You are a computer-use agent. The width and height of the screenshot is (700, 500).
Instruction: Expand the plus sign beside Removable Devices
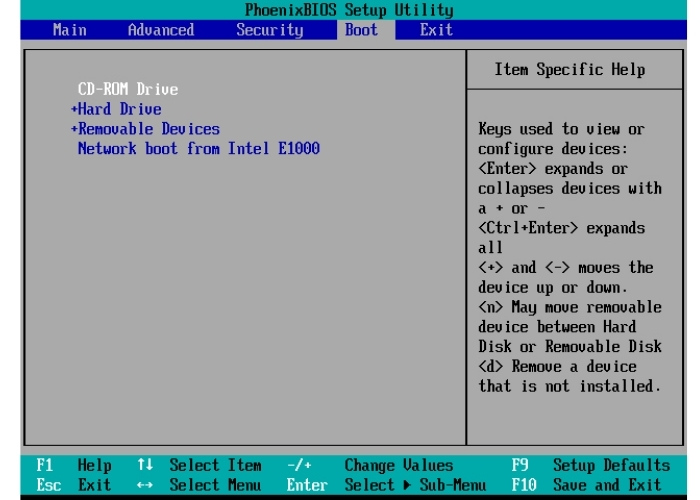74,129
